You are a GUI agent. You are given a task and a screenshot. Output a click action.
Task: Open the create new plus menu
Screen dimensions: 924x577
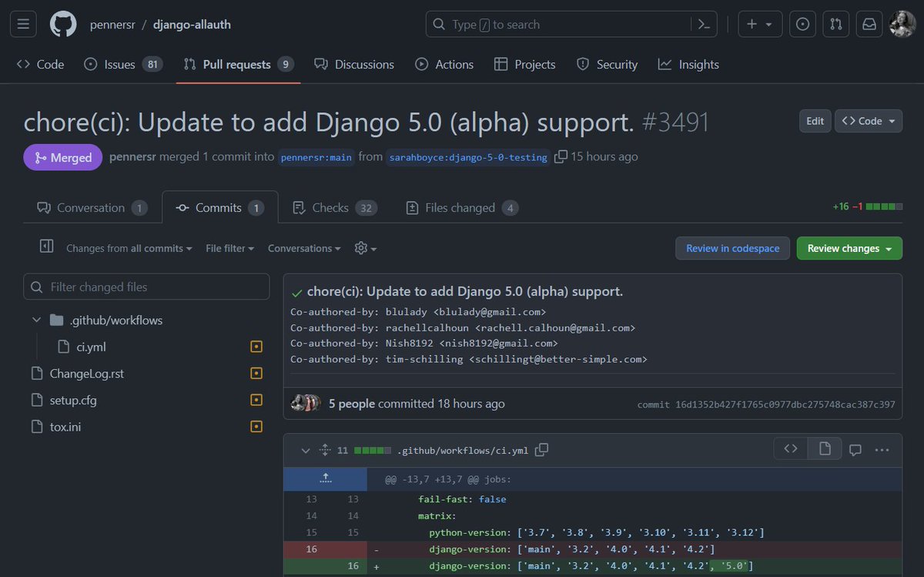click(x=760, y=24)
